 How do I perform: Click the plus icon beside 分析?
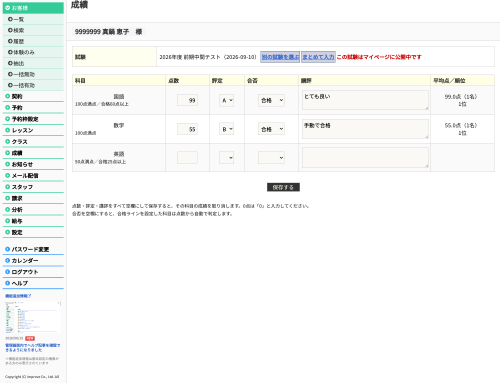(8, 210)
